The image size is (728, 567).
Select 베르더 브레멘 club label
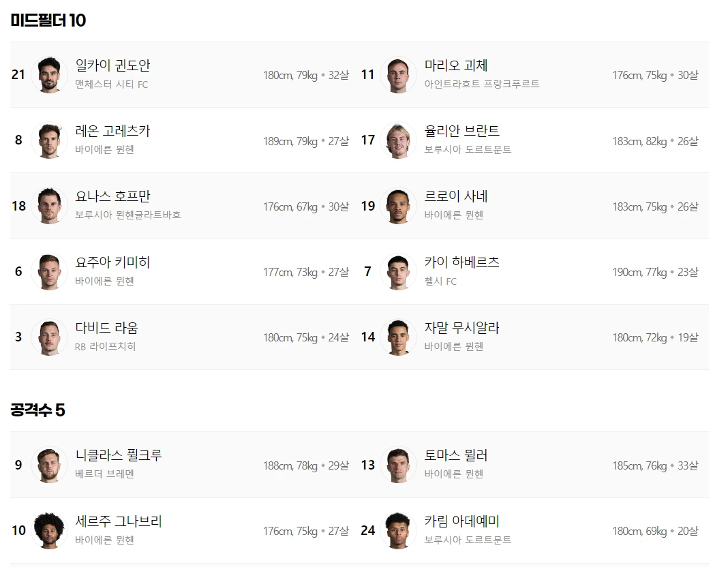pos(104,474)
